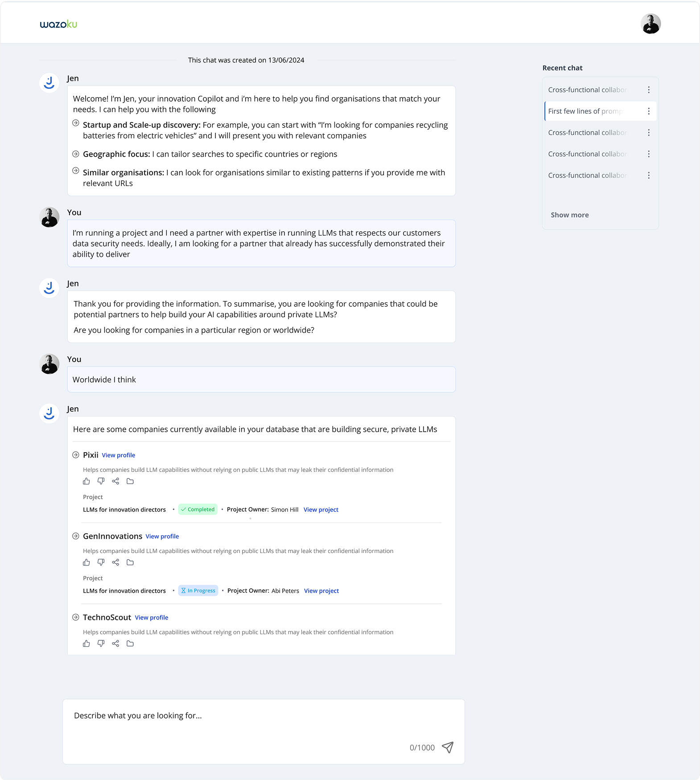Save GenInnovations to a folder
Viewport: 700px width, 780px height.
pos(130,562)
